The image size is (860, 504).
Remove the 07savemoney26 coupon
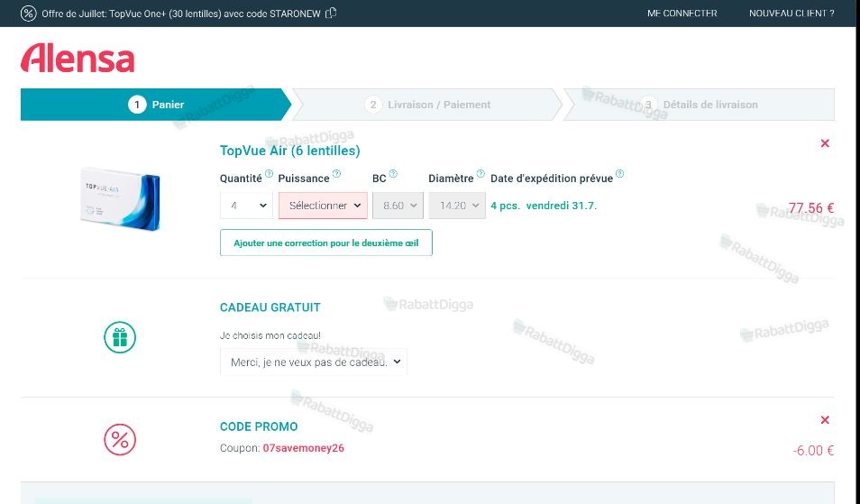(x=825, y=420)
